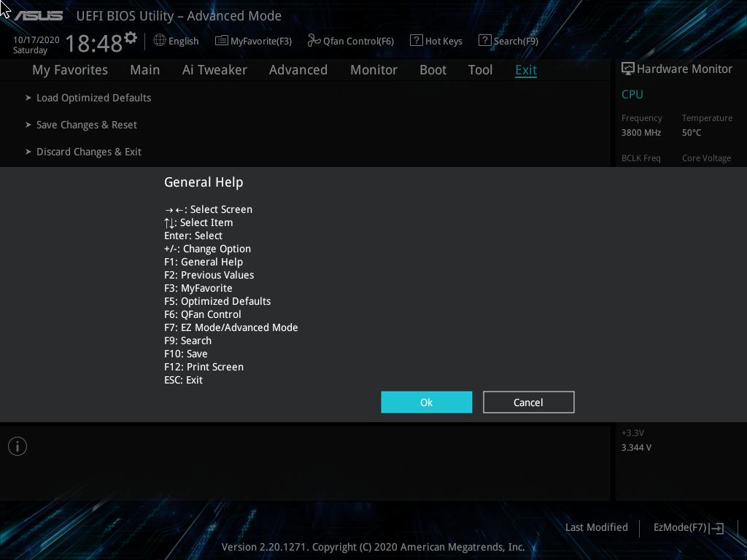
Task: Click 'ESC: Exit' help line
Action: click(183, 380)
